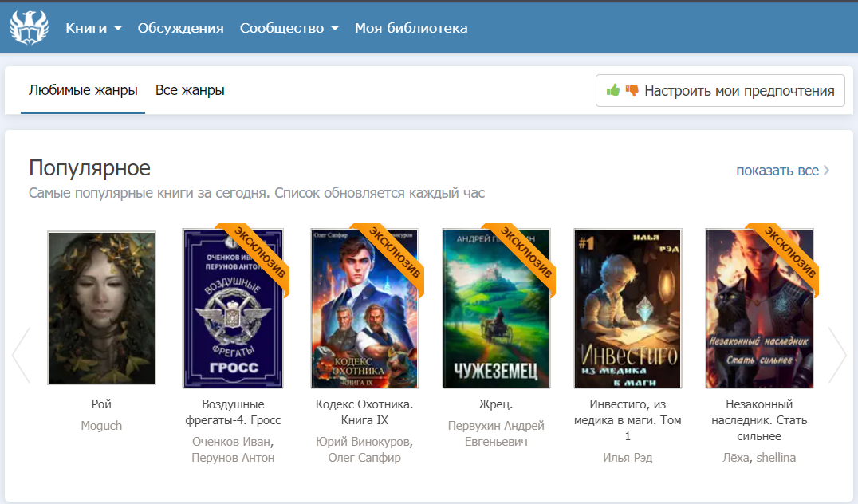This screenshot has width=858, height=504.
Task: Click the green thumbs-up icon
Action: point(613,90)
